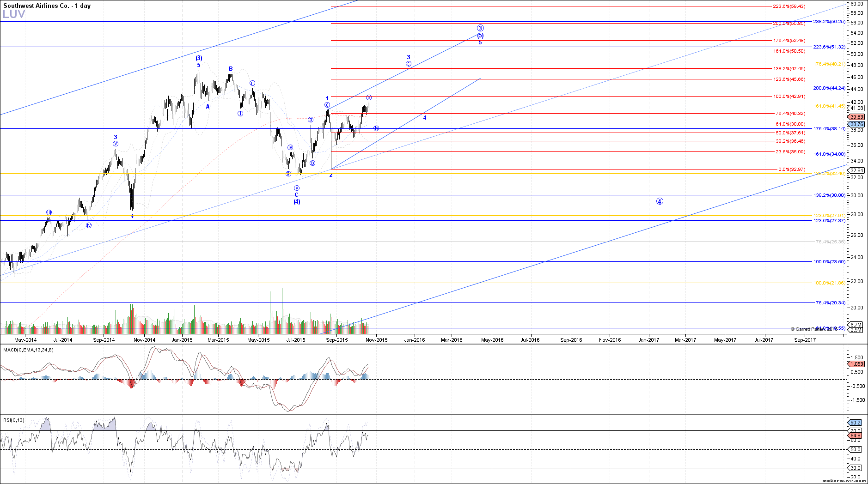Select Fibonacci label 38.2%(36.46)
868x484 pixels.
[x=790, y=141]
